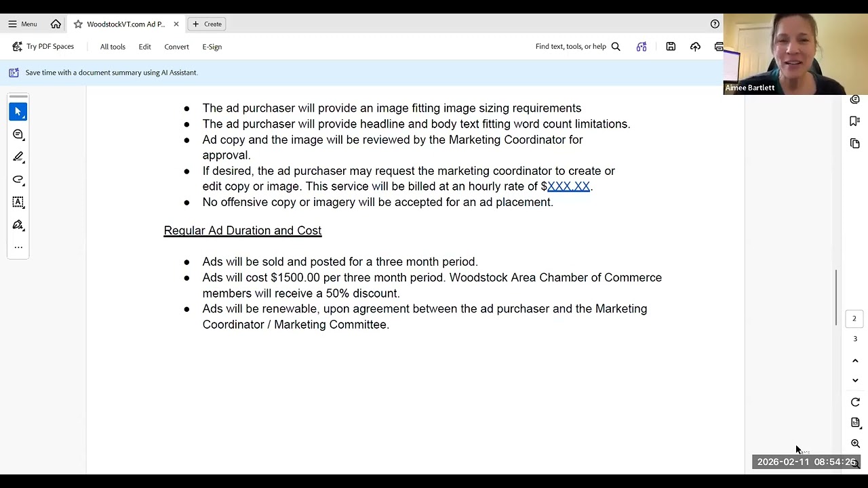868x488 pixels.
Task: Go to Acrobat Home icon
Action: point(56,24)
